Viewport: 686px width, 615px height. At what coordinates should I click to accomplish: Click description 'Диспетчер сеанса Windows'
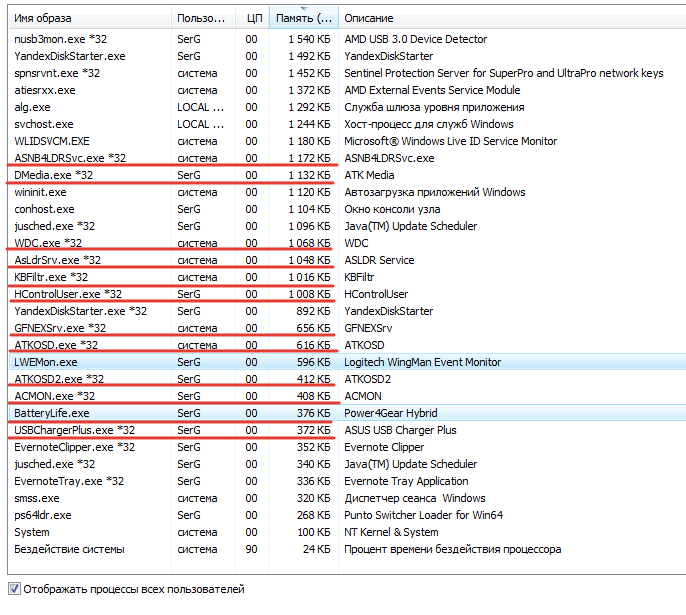[x=415, y=498]
